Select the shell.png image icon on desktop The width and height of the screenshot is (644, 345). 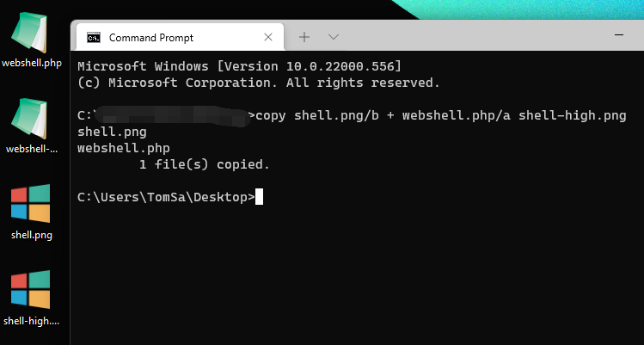[30, 204]
